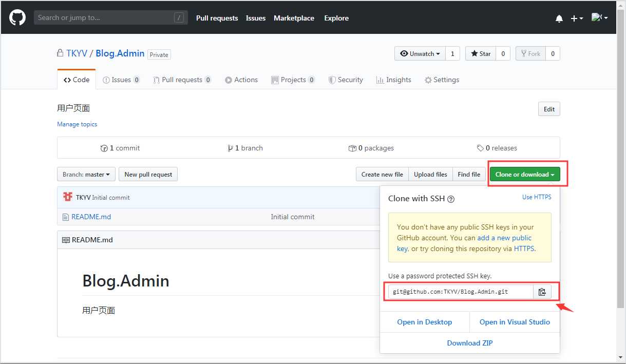Image resolution: width=626 pixels, height=364 pixels.
Task: Open the 0 releases link
Action: (497, 148)
